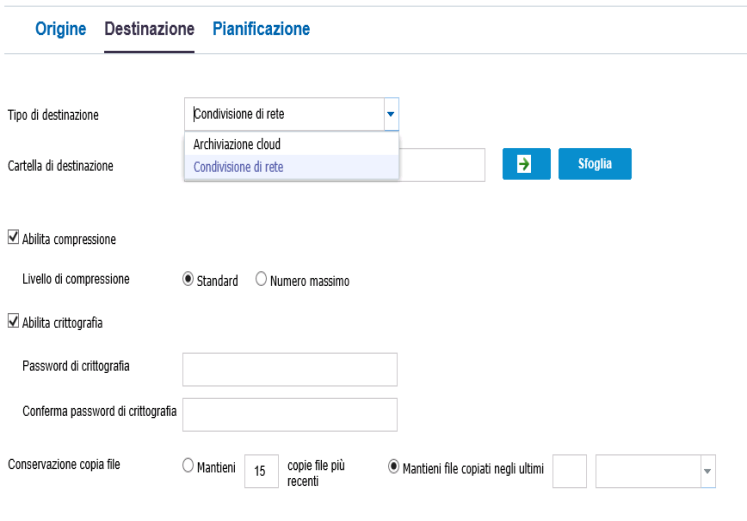Select Standard compression level
This screenshot has width=747, height=521.
click(x=188, y=279)
